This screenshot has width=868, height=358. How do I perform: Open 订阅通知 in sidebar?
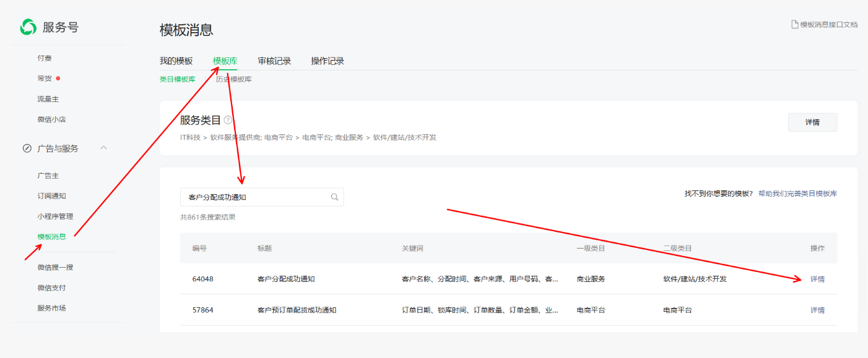coord(51,196)
